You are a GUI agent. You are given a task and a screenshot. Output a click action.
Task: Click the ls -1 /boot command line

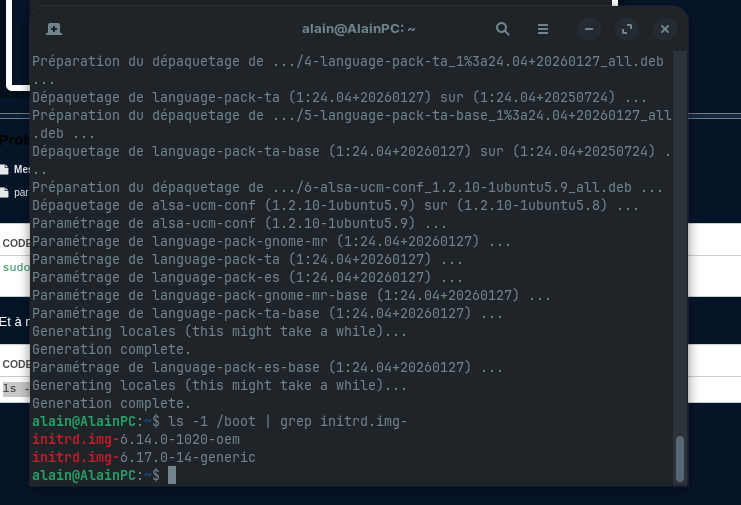click(x=288, y=422)
